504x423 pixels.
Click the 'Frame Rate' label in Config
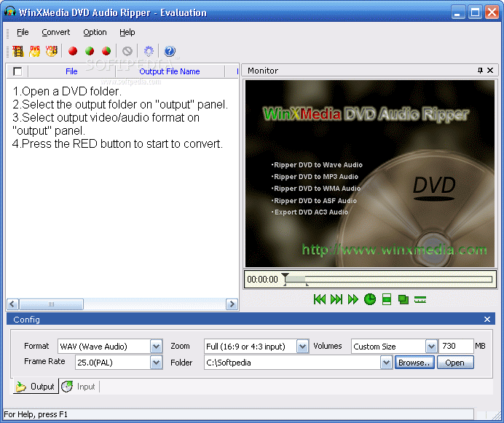(x=44, y=361)
